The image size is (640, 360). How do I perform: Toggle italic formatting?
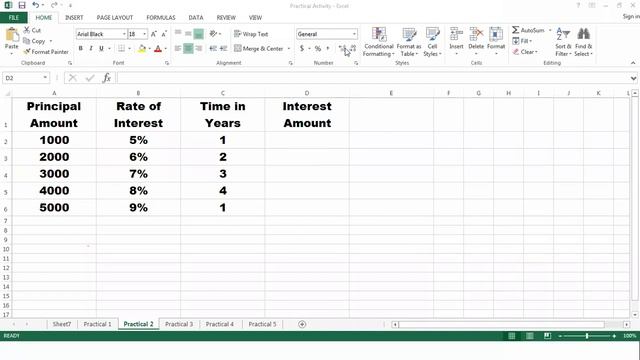pyautogui.click(x=91, y=49)
